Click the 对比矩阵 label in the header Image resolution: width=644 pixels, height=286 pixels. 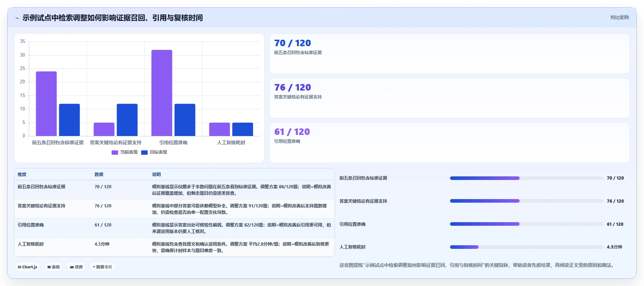click(x=619, y=17)
